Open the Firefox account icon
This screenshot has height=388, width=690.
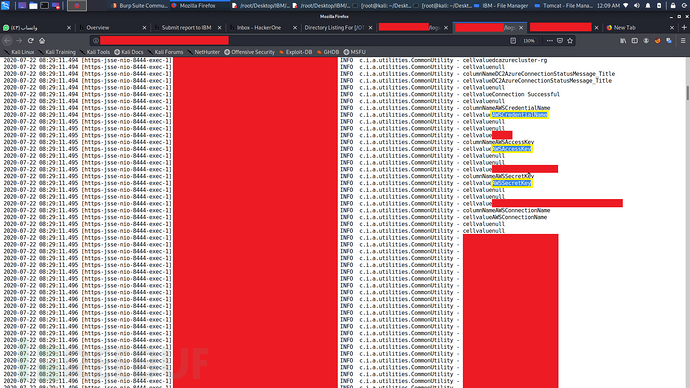(x=646, y=40)
